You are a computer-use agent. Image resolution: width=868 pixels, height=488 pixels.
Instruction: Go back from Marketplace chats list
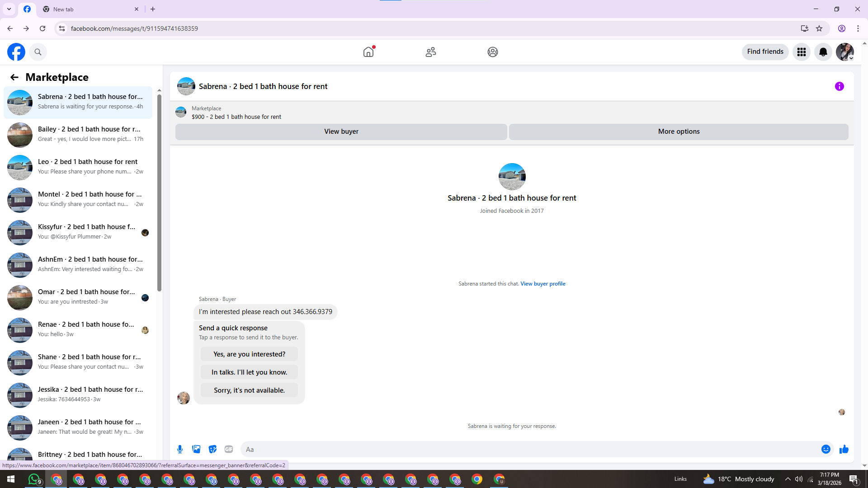[x=14, y=77]
